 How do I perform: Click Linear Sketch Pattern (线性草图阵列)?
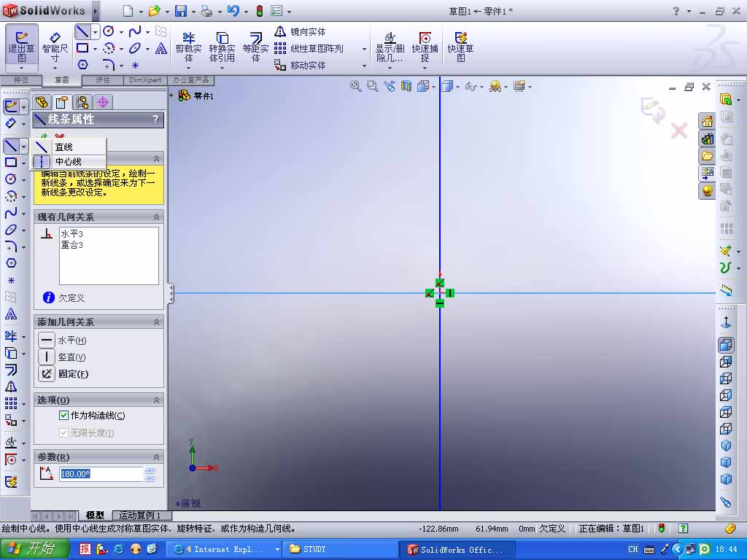point(309,49)
